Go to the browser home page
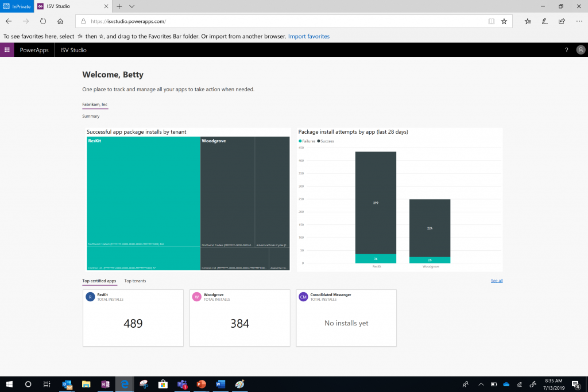The image size is (588, 392). pyautogui.click(x=60, y=21)
